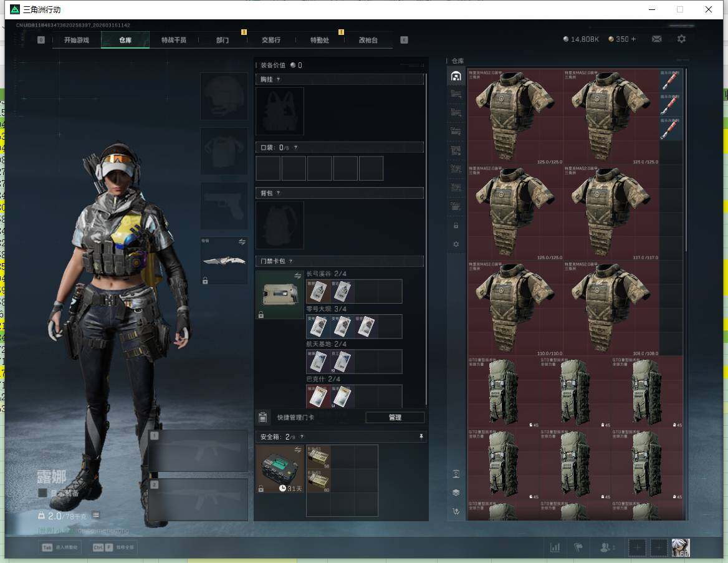Screen dimensions: 728x563
Task: Select the main warehouse house icon
Action: (456, 75)
